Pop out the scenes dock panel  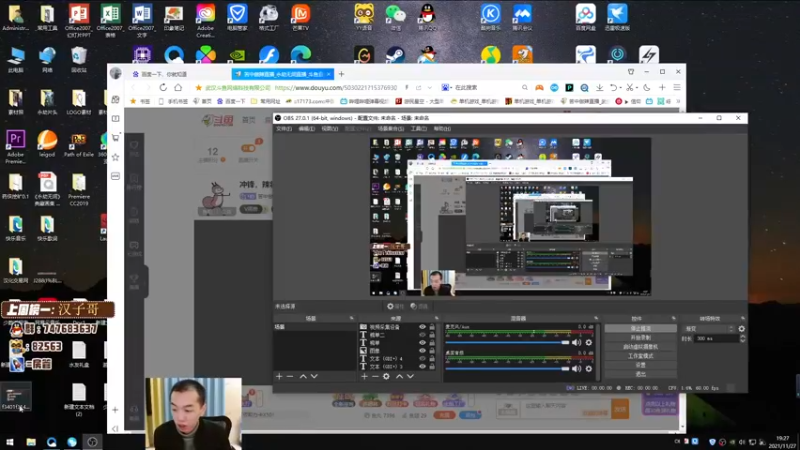pyautogui.click(x=352, y=318)
